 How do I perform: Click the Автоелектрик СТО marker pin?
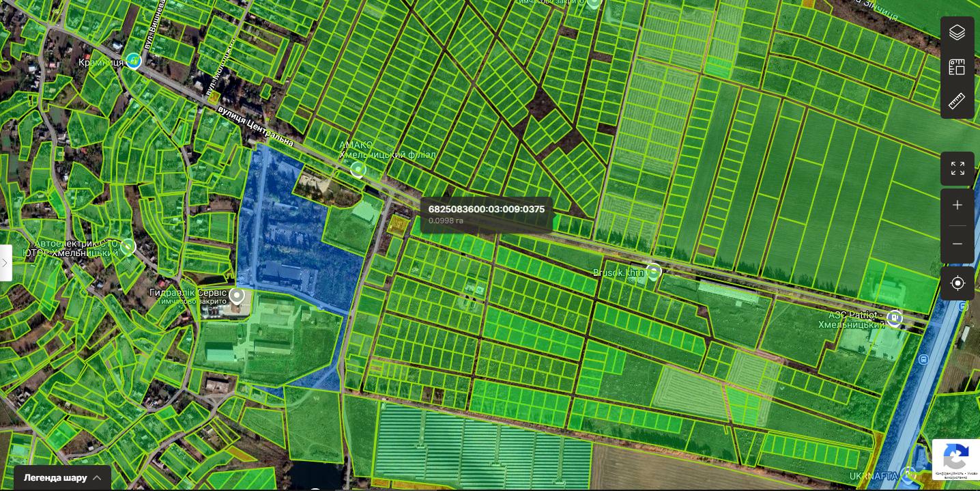[128, 247]
